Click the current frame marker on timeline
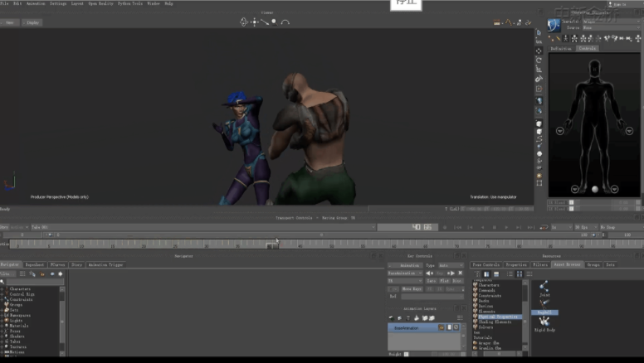644x363 pixels. coord(272,244)
